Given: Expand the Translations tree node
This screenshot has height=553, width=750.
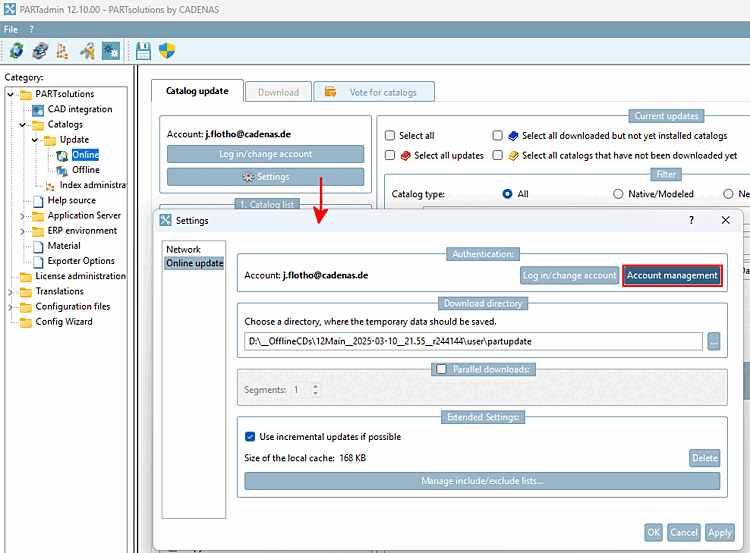Looking at the screenshot, I should pyautogui.click(x=11, y=292).
